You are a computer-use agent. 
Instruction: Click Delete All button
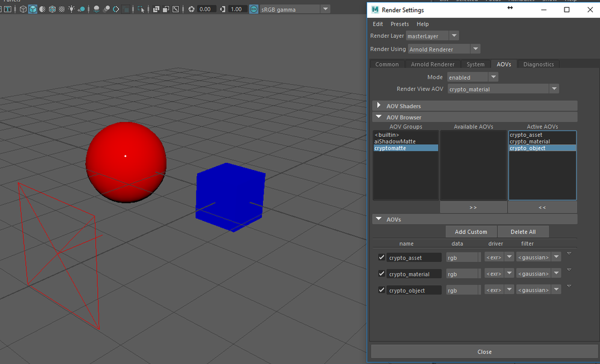[523, 232]
